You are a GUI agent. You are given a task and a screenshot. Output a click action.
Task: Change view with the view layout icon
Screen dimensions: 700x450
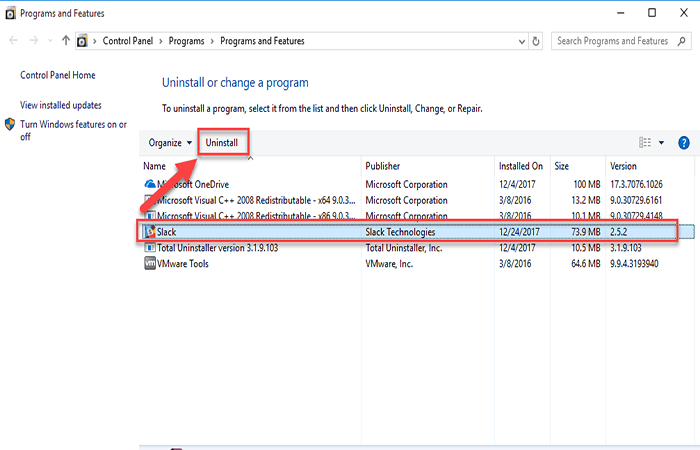[645, 142]
